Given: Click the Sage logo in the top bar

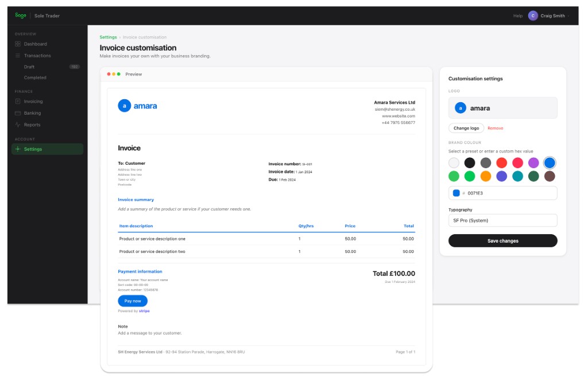Looking at the screenshot, I should [20, 15].
